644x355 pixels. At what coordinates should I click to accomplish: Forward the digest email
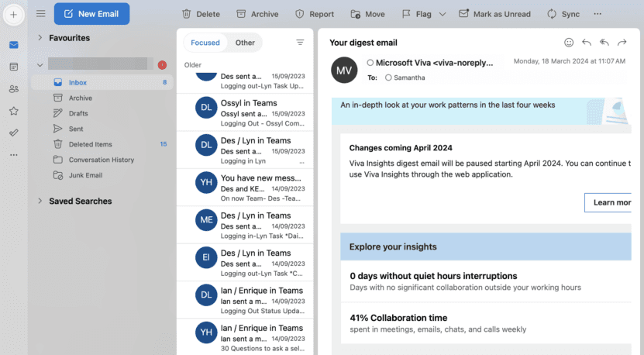pyautogui.click(x=622, y=43)
